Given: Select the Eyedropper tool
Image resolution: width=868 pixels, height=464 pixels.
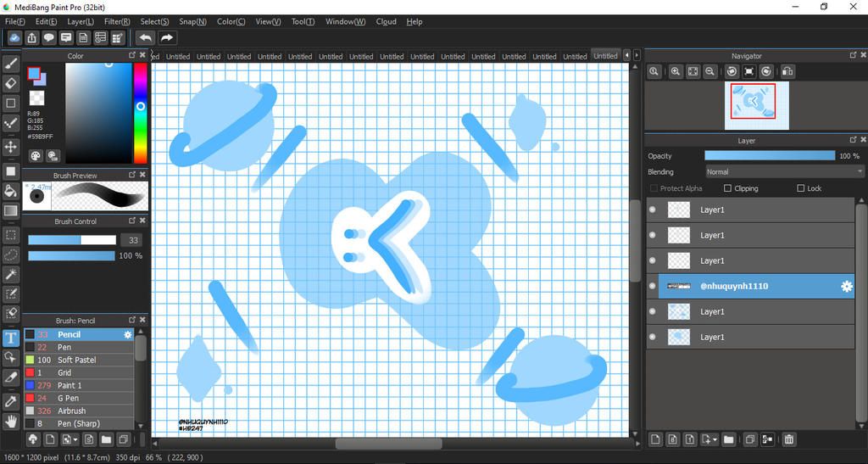Looking at the screenshot, I should tap(10, 401).
